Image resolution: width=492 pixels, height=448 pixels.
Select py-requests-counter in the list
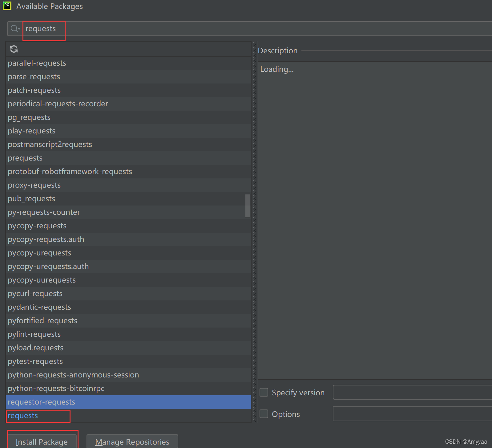[x=128, y=212]
